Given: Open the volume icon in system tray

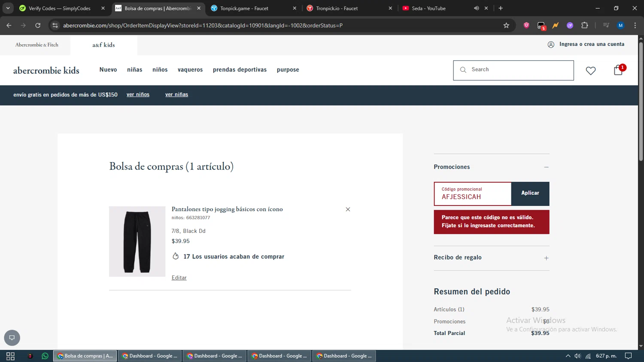Looking at the screenshot, I should click(x=577, y=356).
